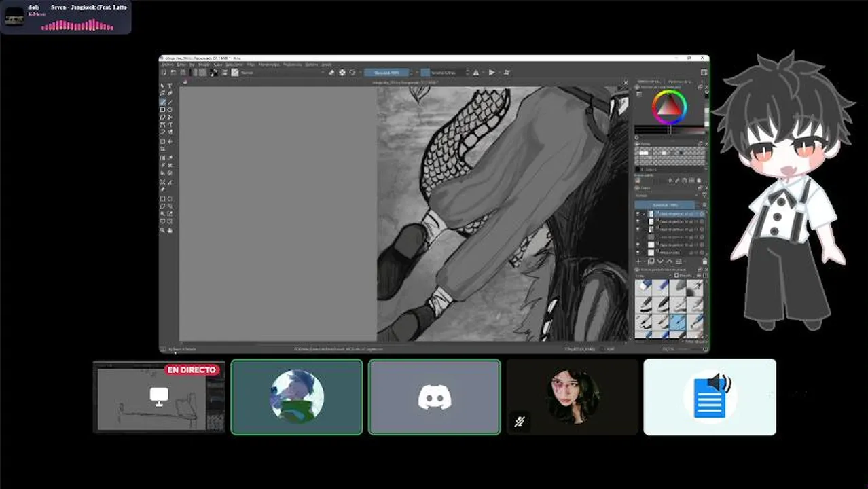This screenshot has height=489, width=868.
Task: Select the Color Sampler eyedropper tool
Action: [x=170, y=158]
